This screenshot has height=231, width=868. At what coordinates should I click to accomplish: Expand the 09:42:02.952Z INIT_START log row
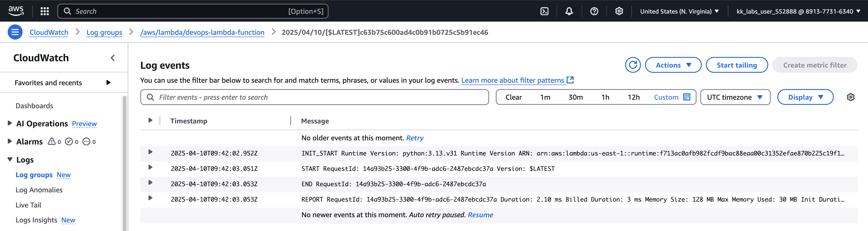150,152
